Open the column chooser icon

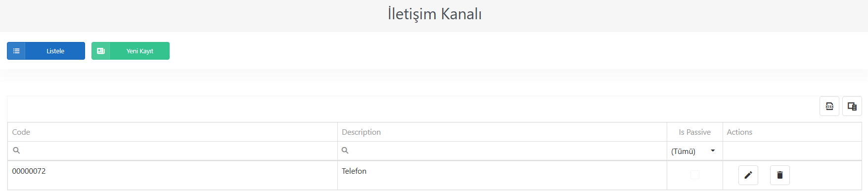click(852, 106)
